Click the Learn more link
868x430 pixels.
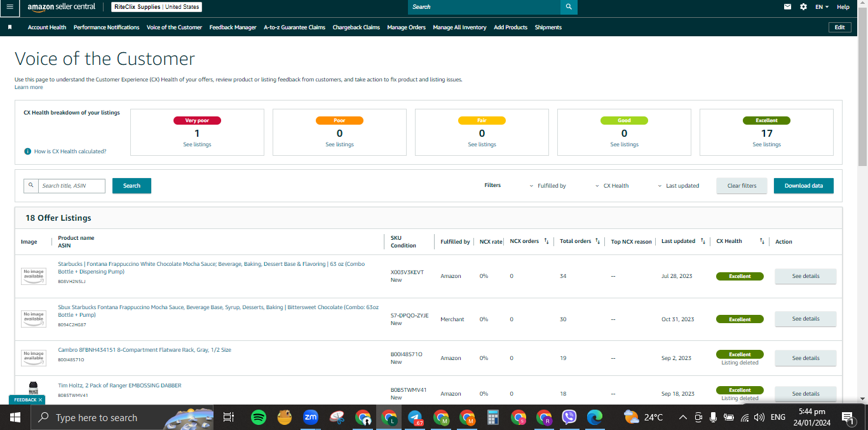(29, 87)
